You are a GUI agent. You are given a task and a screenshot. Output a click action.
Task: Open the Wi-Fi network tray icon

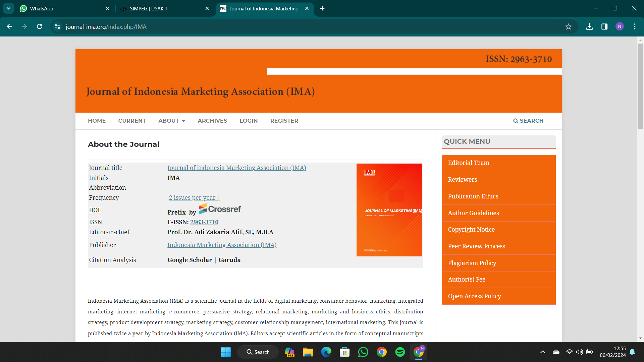569,352
